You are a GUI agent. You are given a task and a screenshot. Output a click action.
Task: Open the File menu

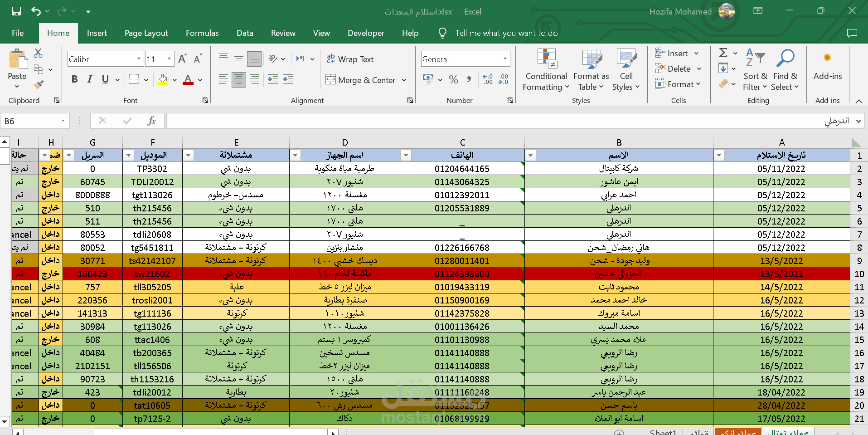click(x=18, y=33)
